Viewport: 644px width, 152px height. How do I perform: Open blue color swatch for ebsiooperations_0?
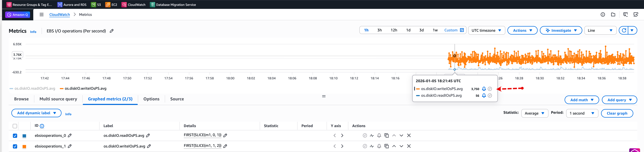point(24,136)
